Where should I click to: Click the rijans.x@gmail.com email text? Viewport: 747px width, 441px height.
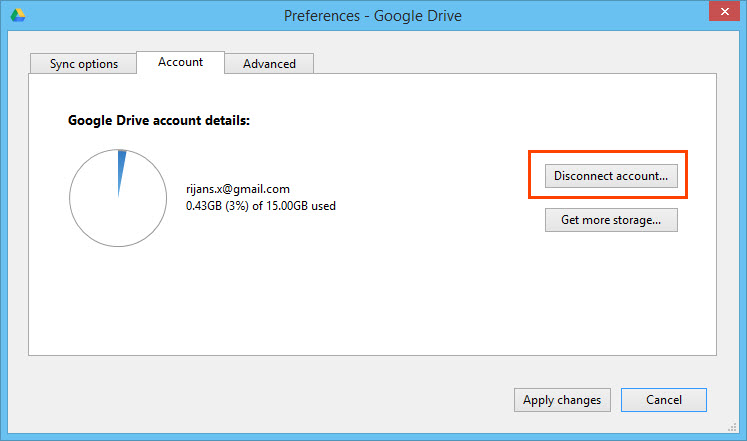click(238, 189)
